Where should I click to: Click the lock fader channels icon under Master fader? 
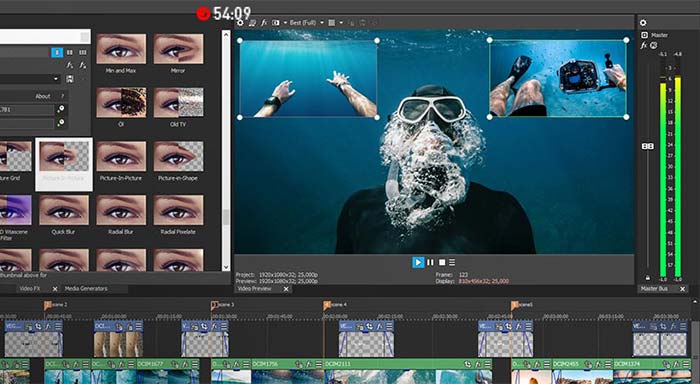point(648,278)
